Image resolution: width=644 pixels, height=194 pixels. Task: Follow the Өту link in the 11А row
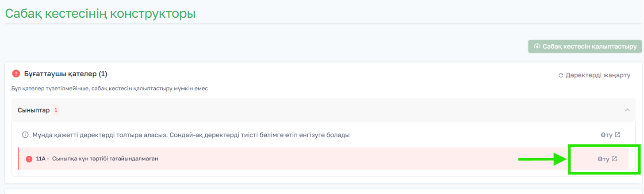(x=607, y=159)
